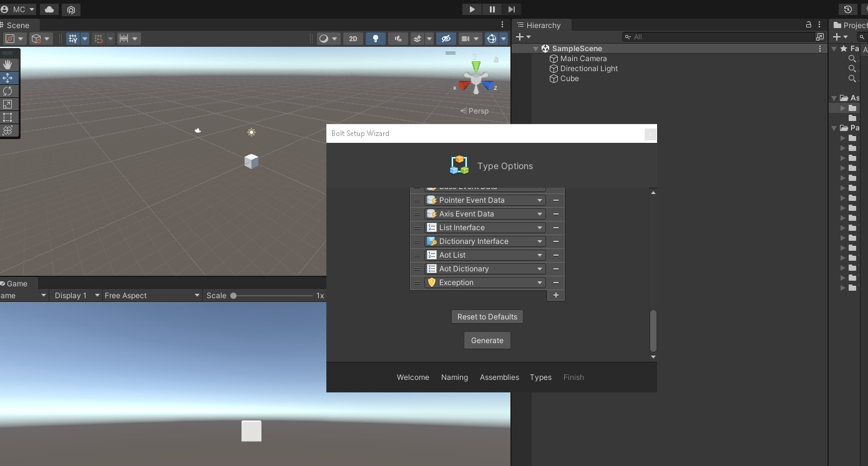Screen dimensions: 868x466
Task: Collapse the SampleScene hierarchy item
Action: click(x=535, y=48)
